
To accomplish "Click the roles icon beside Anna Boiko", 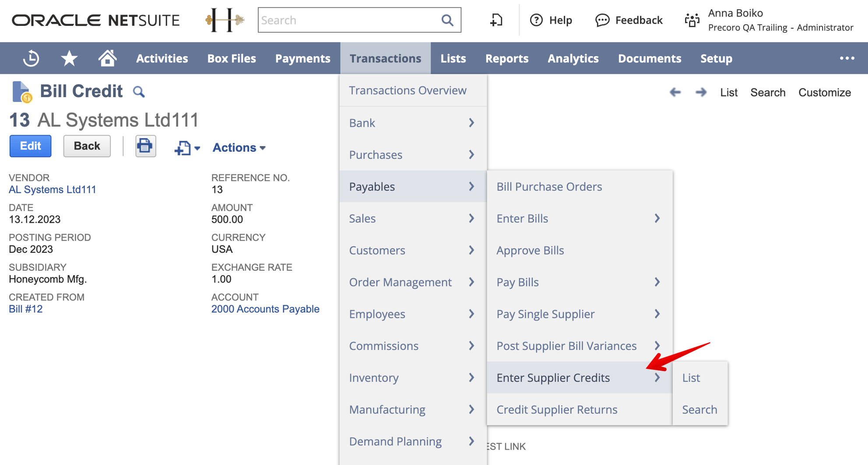I will (x=692, y=20).
